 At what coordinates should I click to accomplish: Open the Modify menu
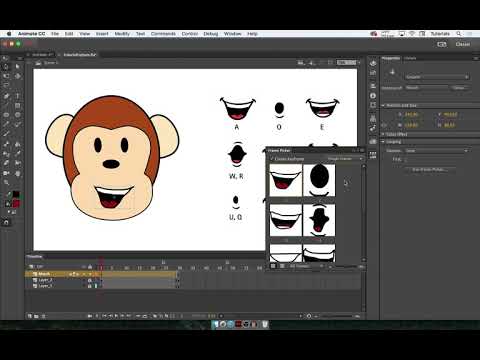coord(122,34)
